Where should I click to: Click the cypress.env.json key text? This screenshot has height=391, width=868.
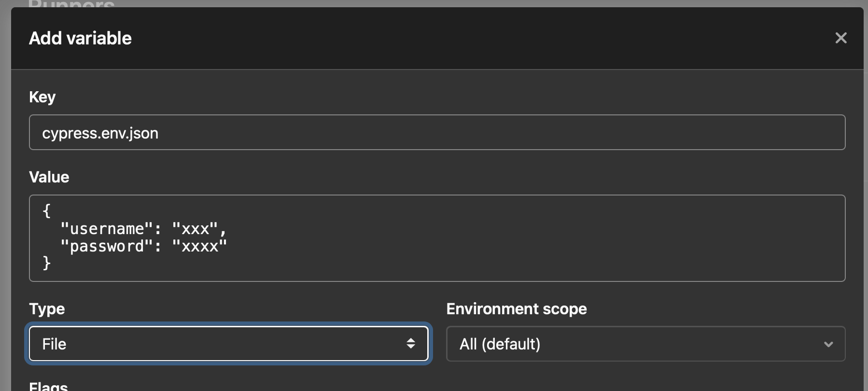100,133
